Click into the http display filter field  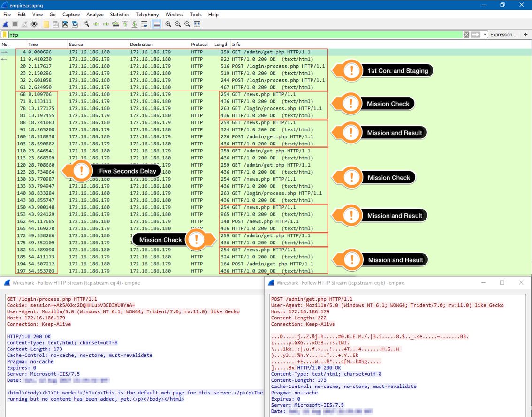pos(235,35)
